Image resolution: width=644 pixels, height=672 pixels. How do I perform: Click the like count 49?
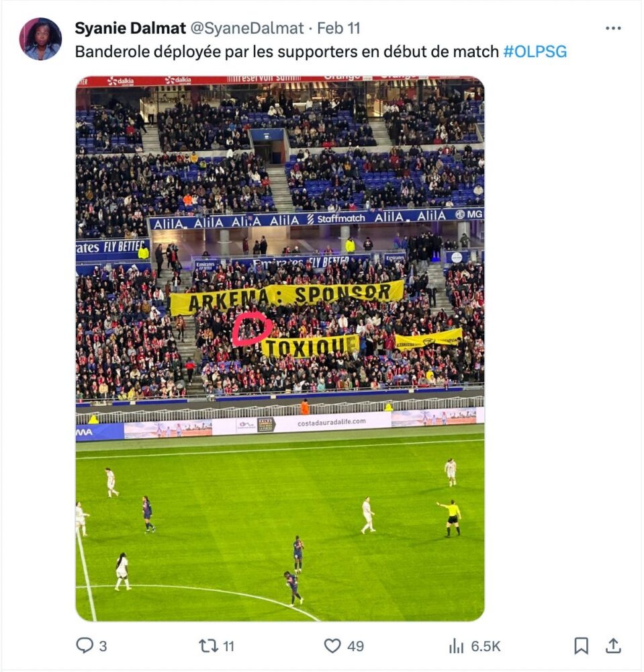coord(355,646)
